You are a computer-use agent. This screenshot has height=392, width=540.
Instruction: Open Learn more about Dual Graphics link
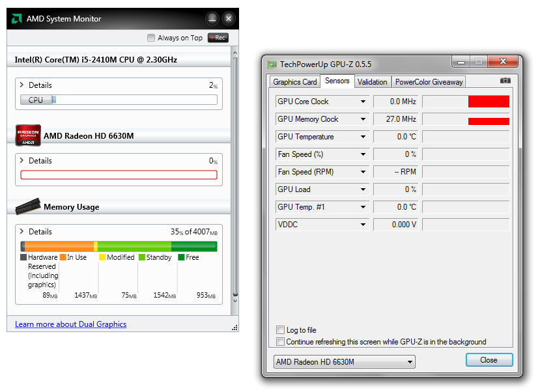[x=70, y=324]
